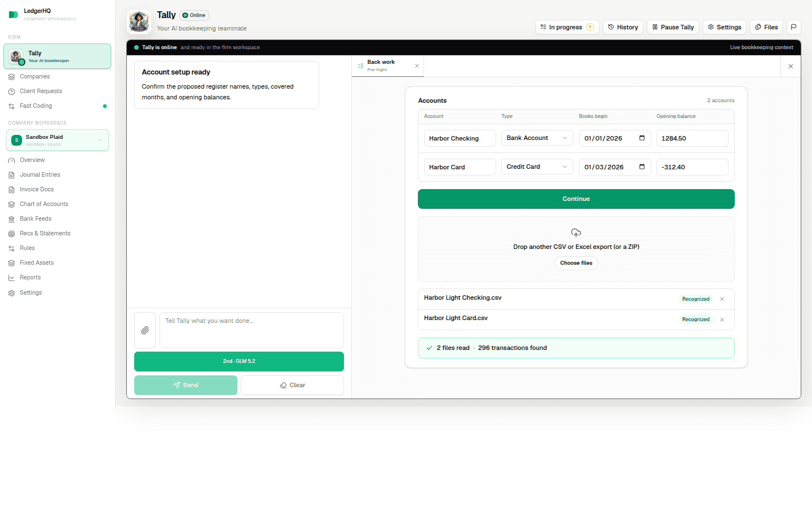
Task: Close the right side panel
Action: [791, 67]
